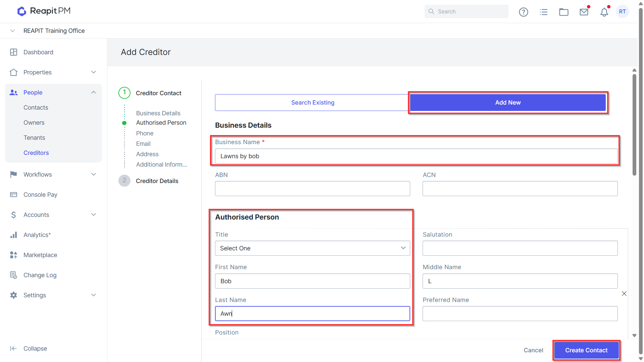Expand the Settings menu chevron

point(94,295)
